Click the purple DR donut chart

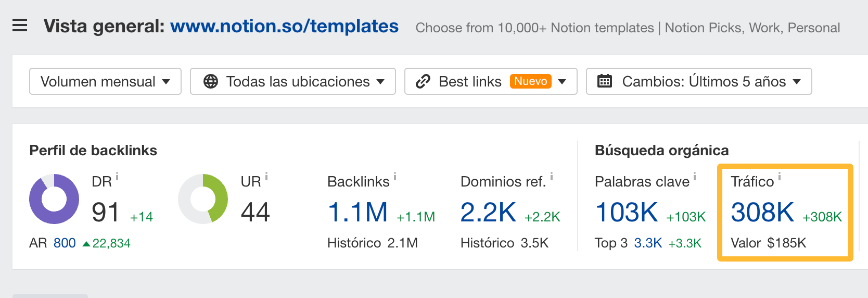(x=54, y=199)
